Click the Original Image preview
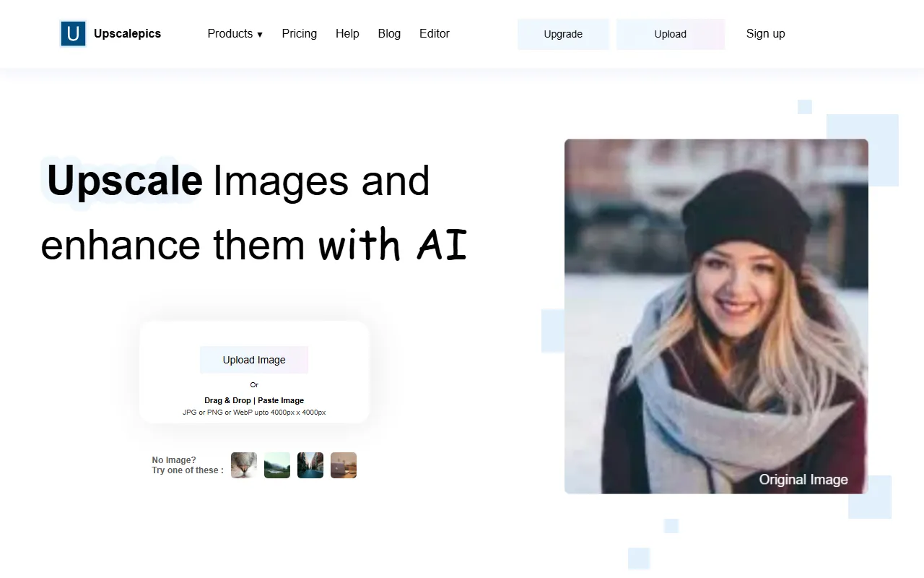 click(716, 316)
